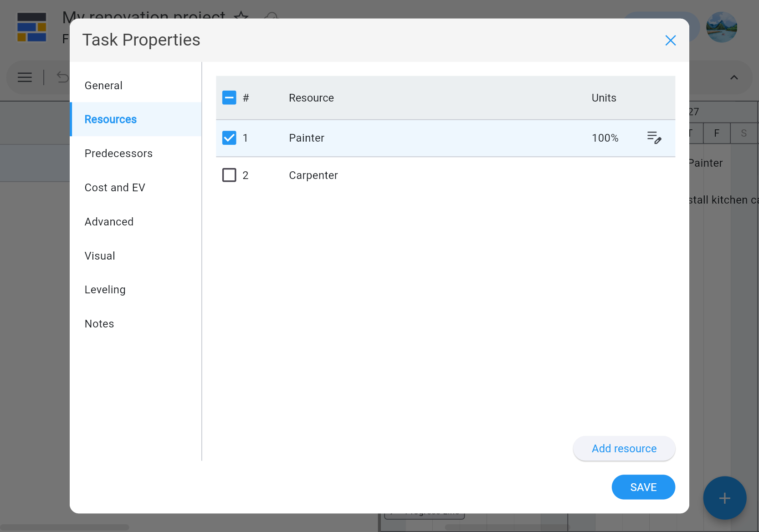This screenshot has height=532, width=759.
Task: Open the user profile avatar
Action: coord(722,27)
